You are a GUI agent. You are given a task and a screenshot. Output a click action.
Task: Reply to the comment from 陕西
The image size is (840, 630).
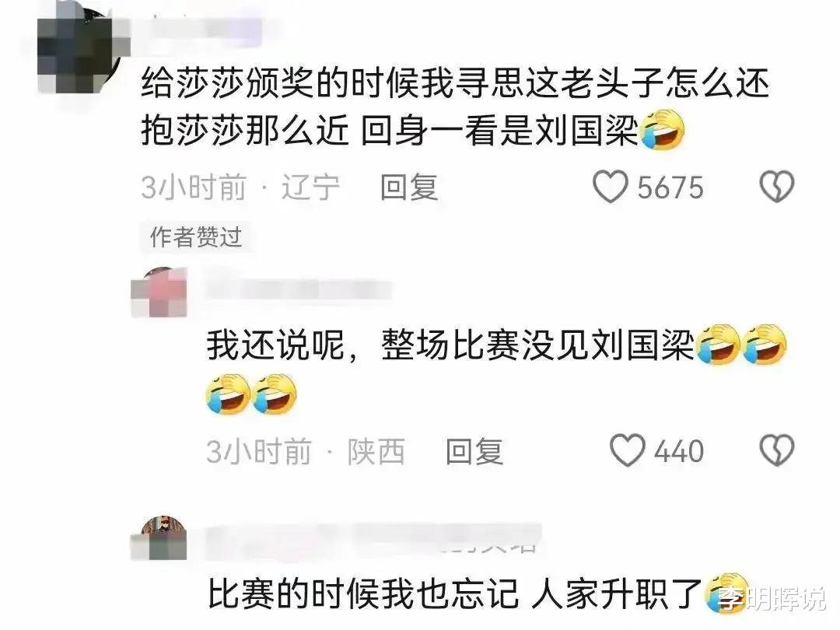474,451
